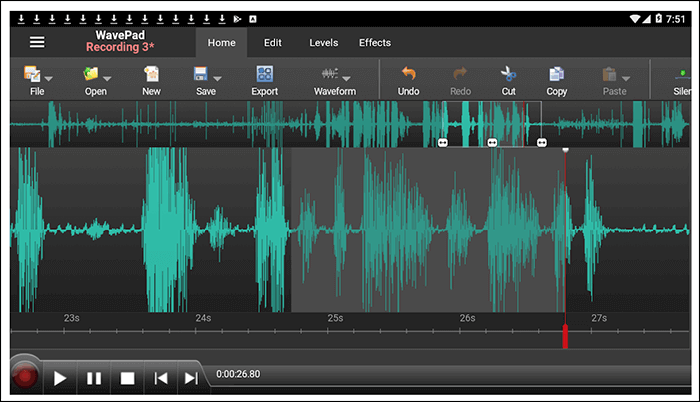Play the recording
Screen dimensions: 700x402
[x=60, y=378]
